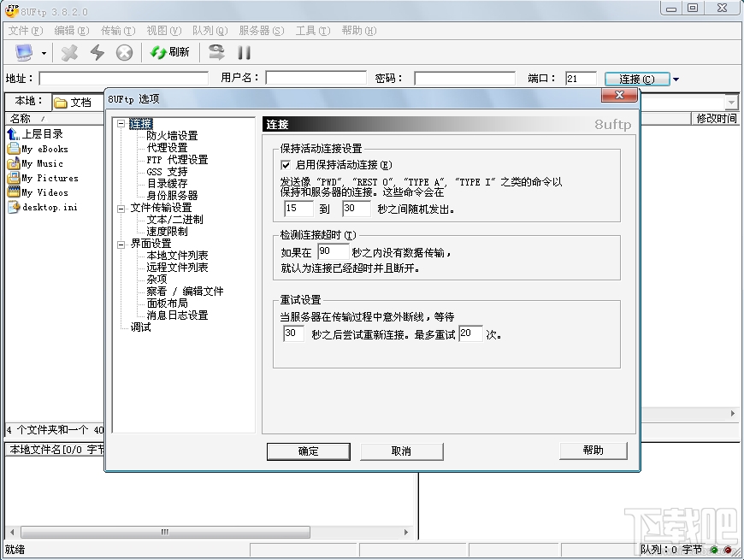This screenshot has height=560, width=744.
Task: Collapse the 界面设置 tree node
Action: pyautogui.click(x=121, y=244)
